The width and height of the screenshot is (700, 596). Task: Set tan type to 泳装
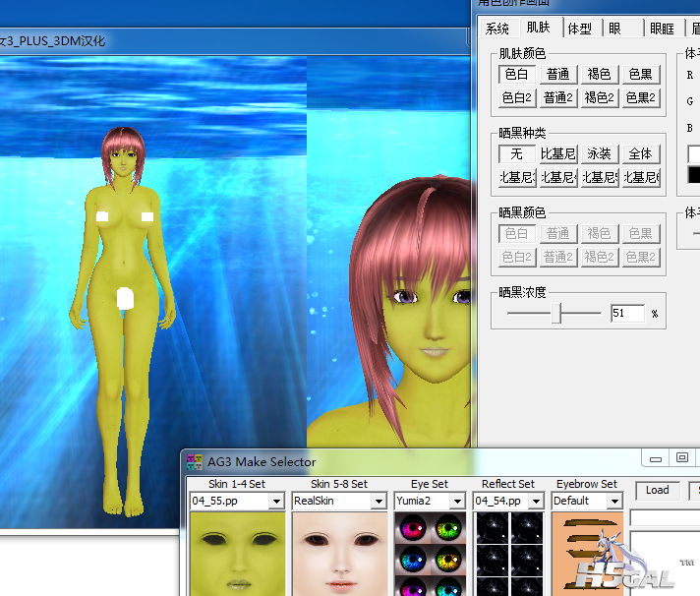599,153
